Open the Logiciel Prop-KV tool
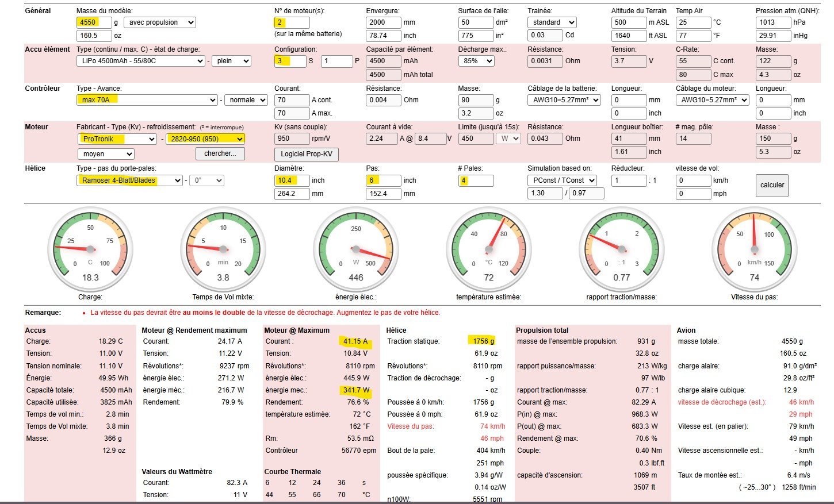Image resolution: width=834 pixels, height=504 pixels. click(306, 154)
